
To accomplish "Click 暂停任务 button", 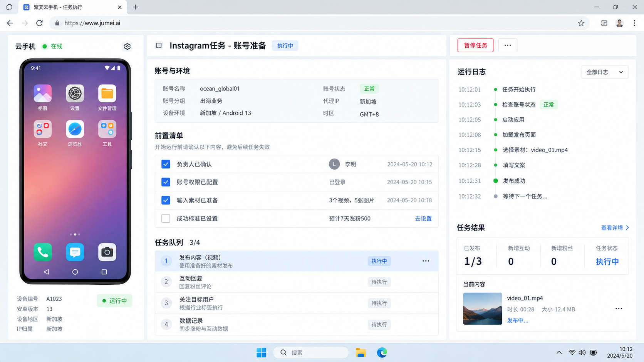I will pyautogui.click(x=475, y=45).
